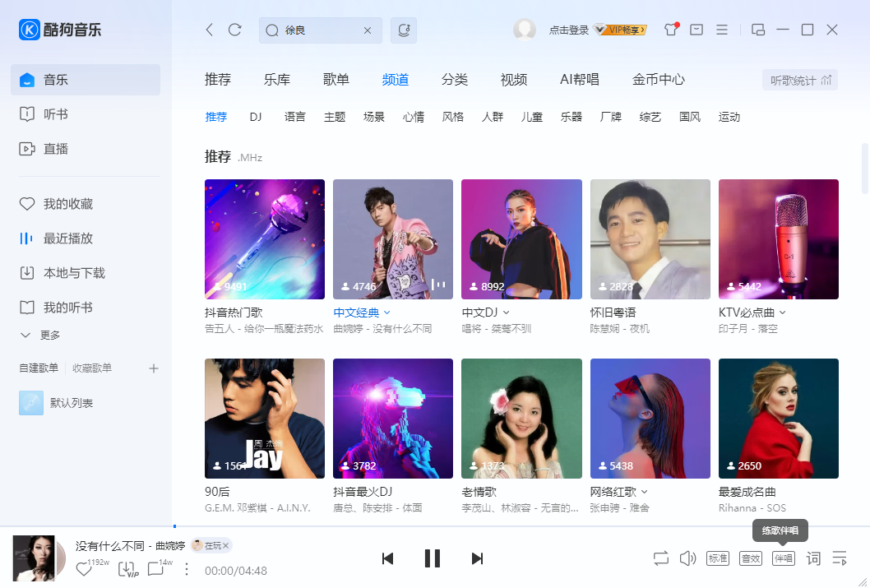The image size is (870, 588).
Task: Open the 90后 Jay channel thumbnail
Action: click(x=265, y=419)
